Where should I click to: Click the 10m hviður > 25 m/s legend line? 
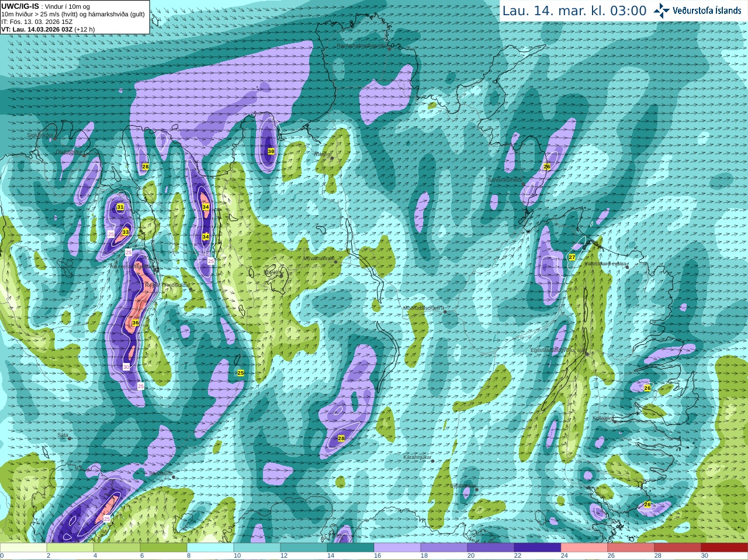click(73, 14)
